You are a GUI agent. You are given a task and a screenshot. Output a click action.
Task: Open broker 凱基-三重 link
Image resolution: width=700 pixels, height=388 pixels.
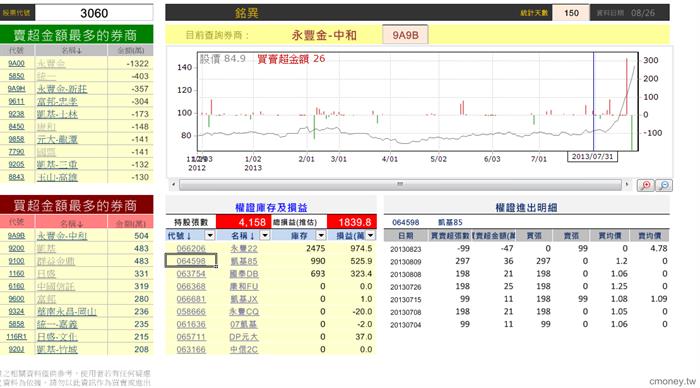[57, 164]
